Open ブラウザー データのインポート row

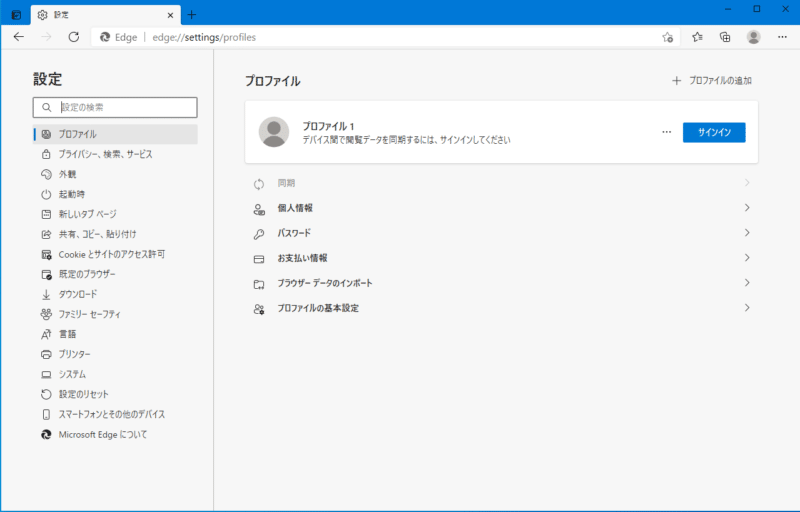pos(502,283)
